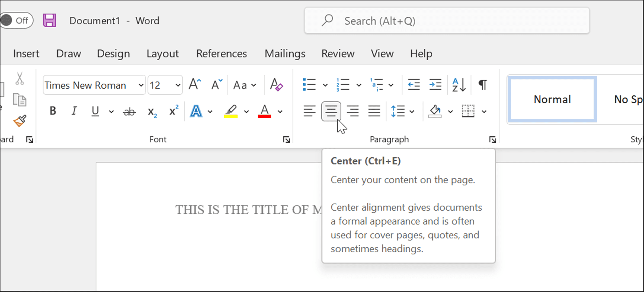Apply the Normal style
This screenshot has width=644, height=292.
pos(552,99)
